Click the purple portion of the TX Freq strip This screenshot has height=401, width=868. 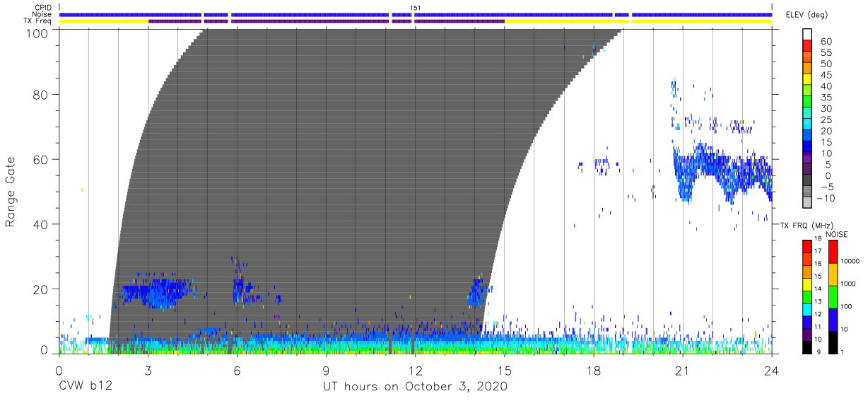pyautogui.click(x=326, y=21)
